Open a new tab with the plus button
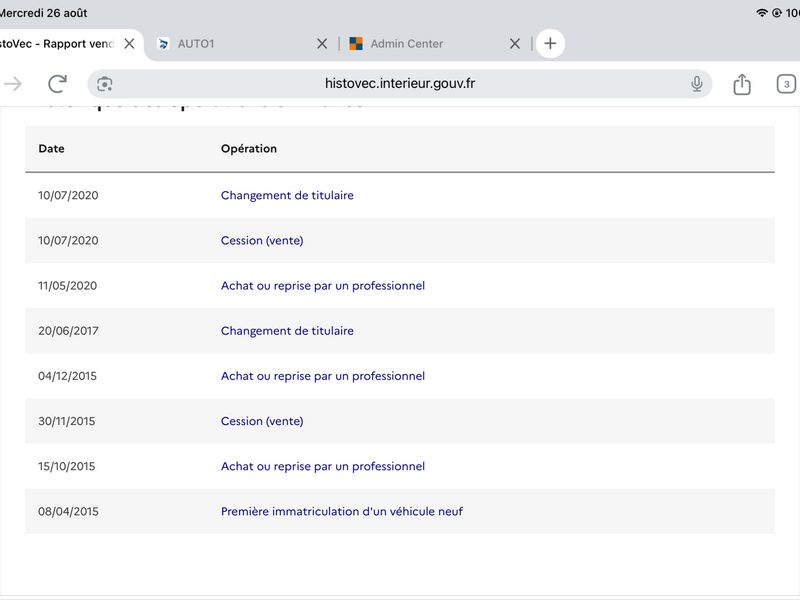Screen dimensions: 800x600 (550, 43)
